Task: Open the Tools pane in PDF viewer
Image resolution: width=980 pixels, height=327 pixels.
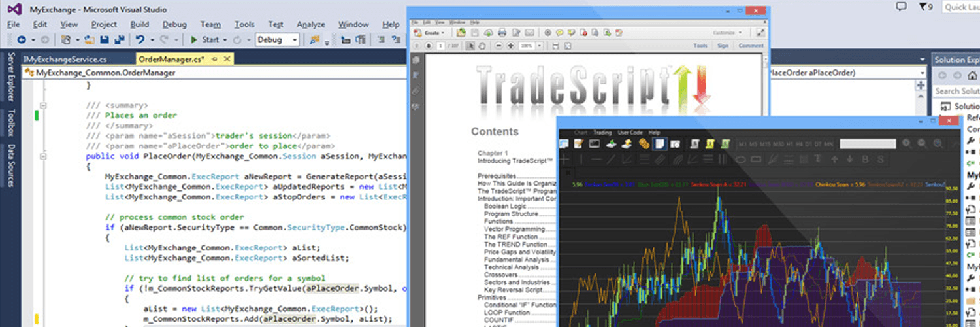Action: point(700,46)
